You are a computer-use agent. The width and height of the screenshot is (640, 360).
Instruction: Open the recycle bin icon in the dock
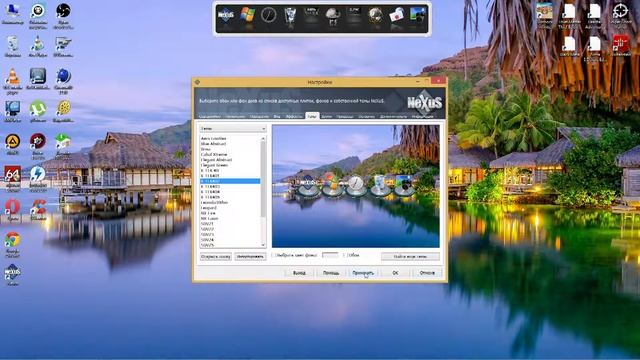[x=290, y=15]
